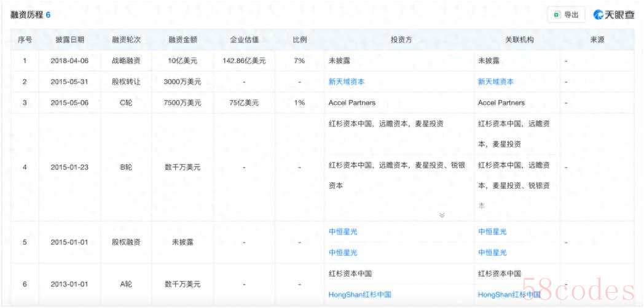This screenshot has height=308, width=644.
Task: Open upper 中恒星光 link in 关联机构 column
Action: coord(492,232)
